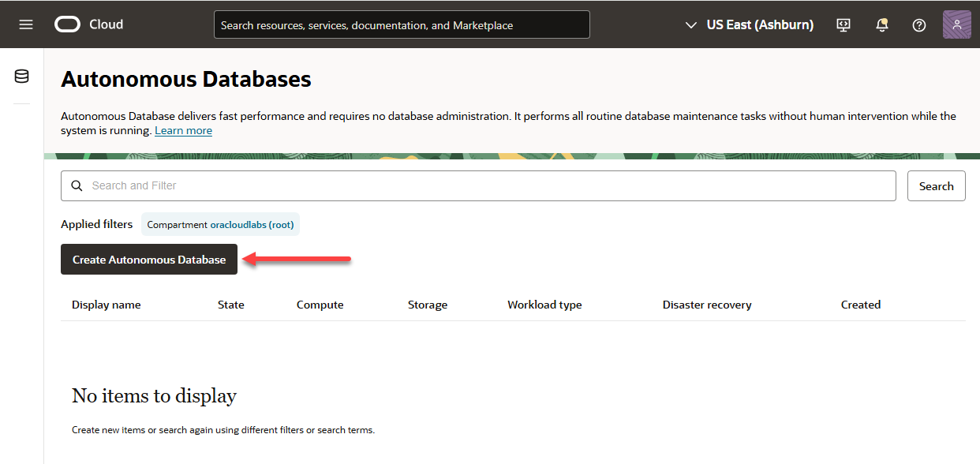980x464 pixels.
Task: Open the user profile avatar menu
Action: coord(957,24)
